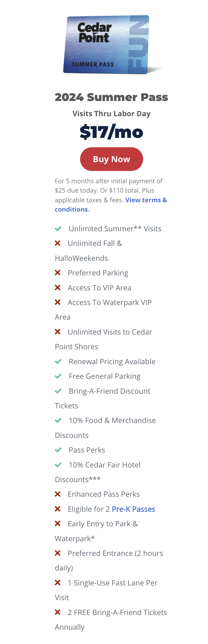Click red X beside Eligible for 2 Pre-K
The width and height of the screenshot is (208, 644).
[x=58, y=509]
